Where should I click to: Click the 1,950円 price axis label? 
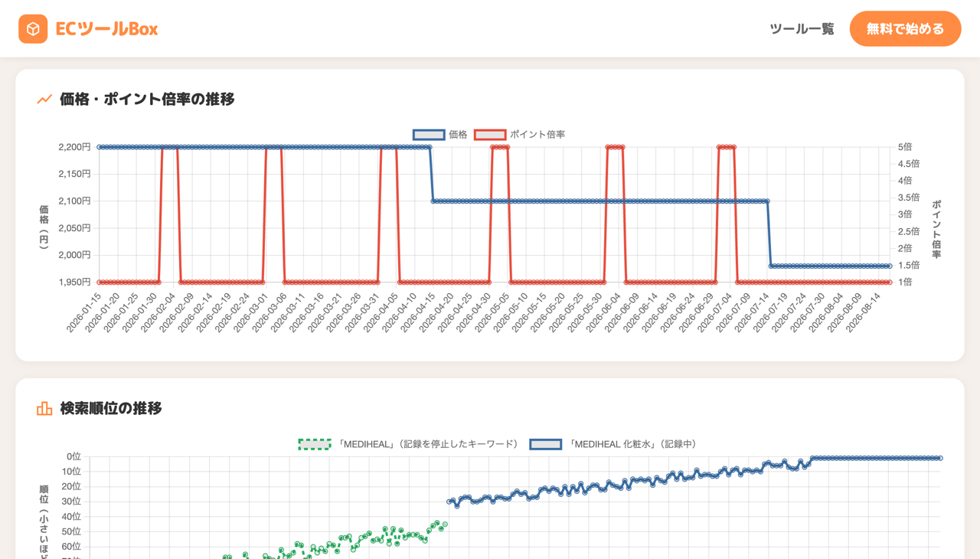74,282
